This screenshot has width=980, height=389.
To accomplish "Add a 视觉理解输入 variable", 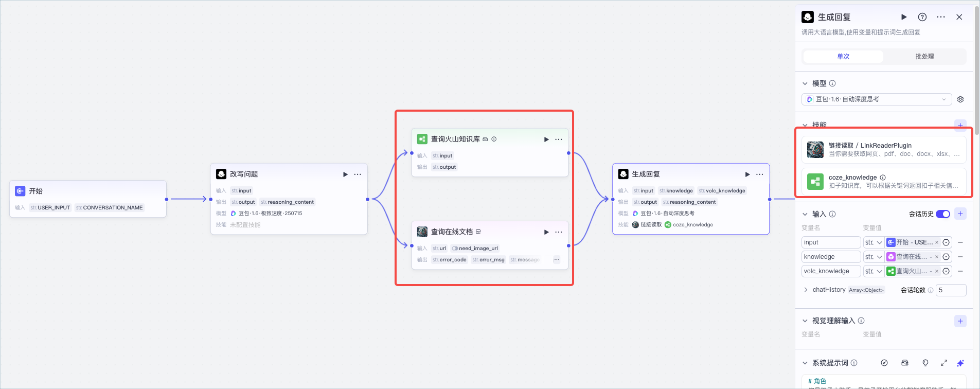I will tap(960, 321).
